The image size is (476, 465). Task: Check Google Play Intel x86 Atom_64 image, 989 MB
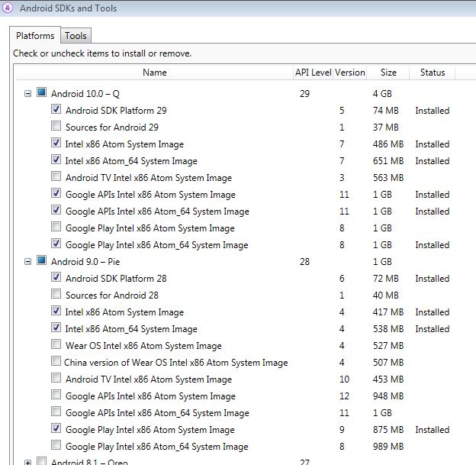coord(56,445)
